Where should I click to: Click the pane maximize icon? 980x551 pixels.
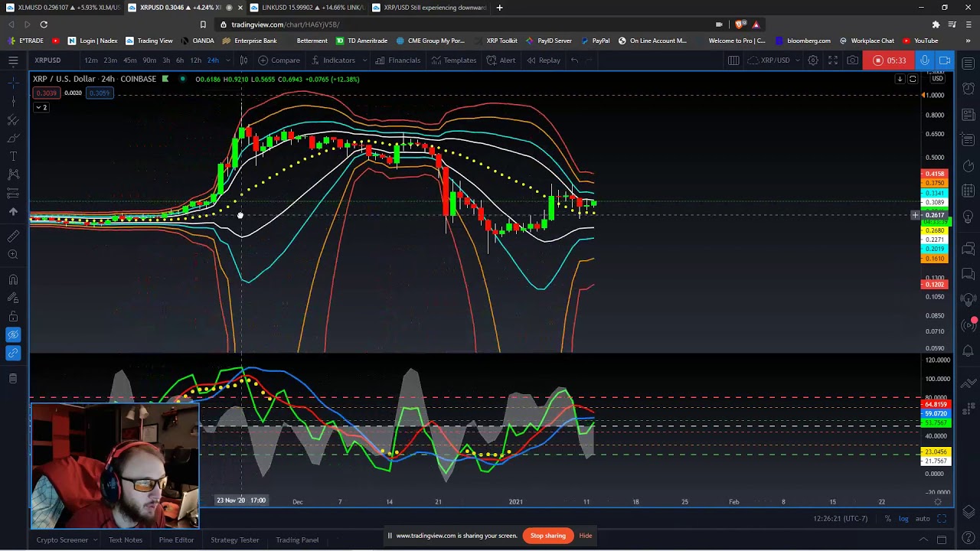[x=913, y=79]
